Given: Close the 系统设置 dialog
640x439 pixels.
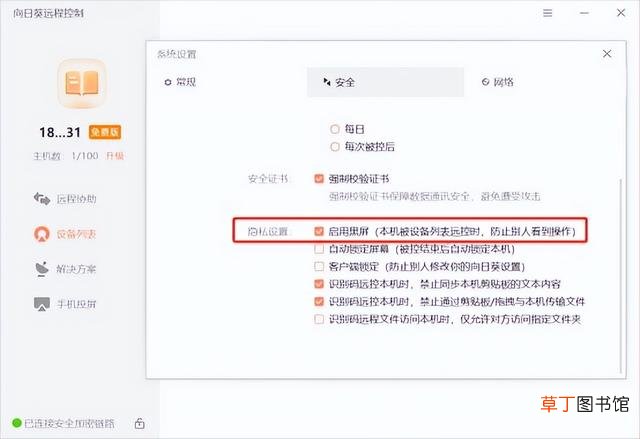Looking at the screenshot, I should (x=607, y=54).
